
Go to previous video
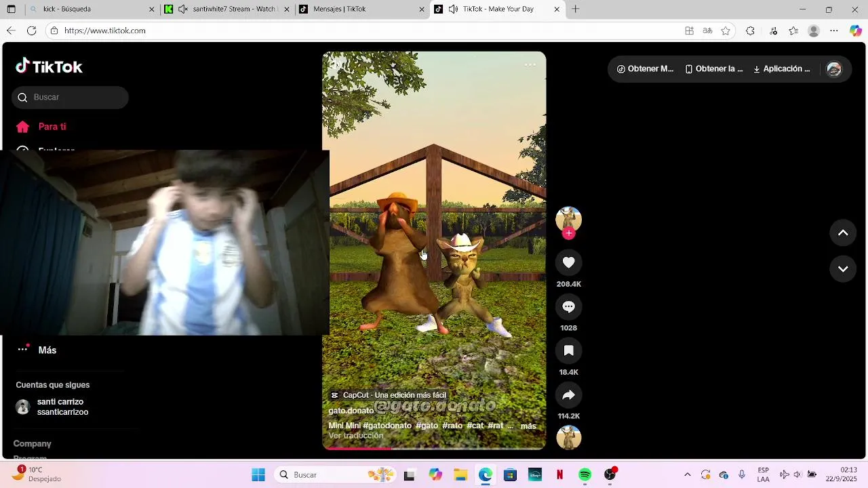pos(843,232)
